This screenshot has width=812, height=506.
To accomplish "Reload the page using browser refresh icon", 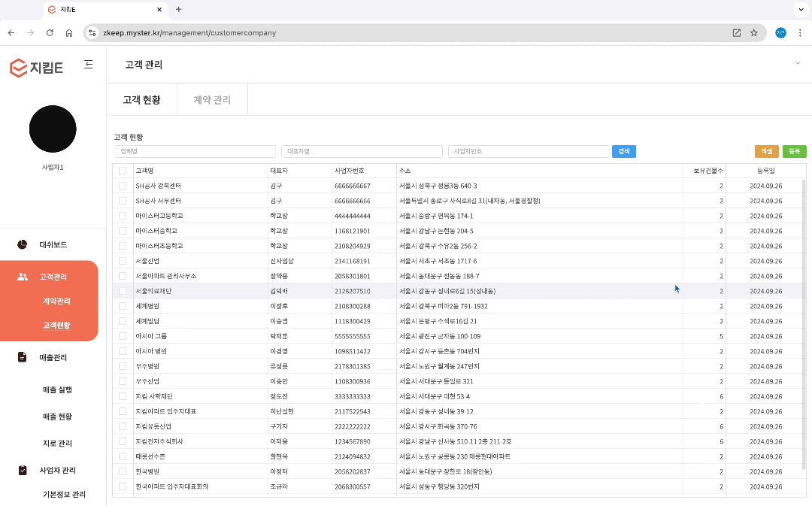I will pos(50,33).
